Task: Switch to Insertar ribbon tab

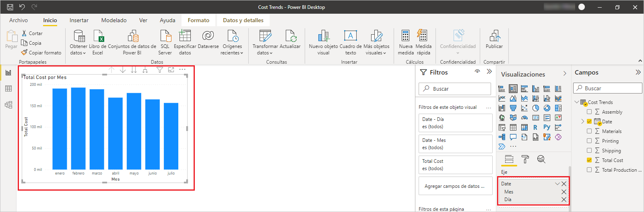Action: [79, 20]
